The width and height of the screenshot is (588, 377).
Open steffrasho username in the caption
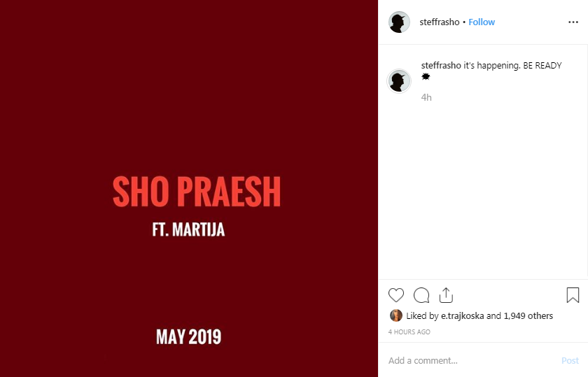coord(441,66)
